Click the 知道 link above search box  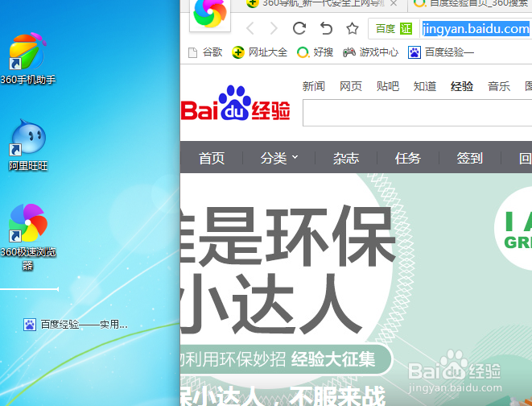pos(425,86)
